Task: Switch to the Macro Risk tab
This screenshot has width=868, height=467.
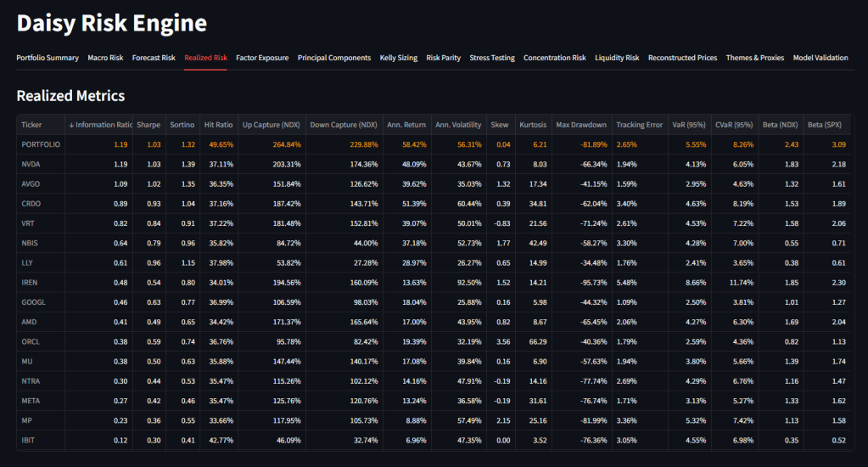Action: pos(105,58)
